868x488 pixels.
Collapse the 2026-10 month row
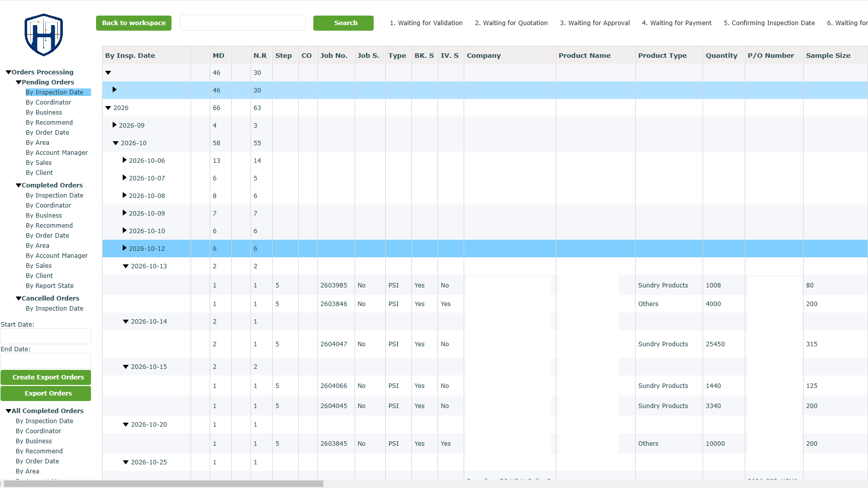(x=116, y=143)
